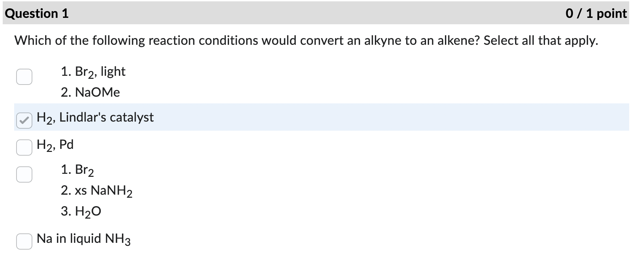Click the Question 1 header

pyautogui.click(x=37, y=13)
